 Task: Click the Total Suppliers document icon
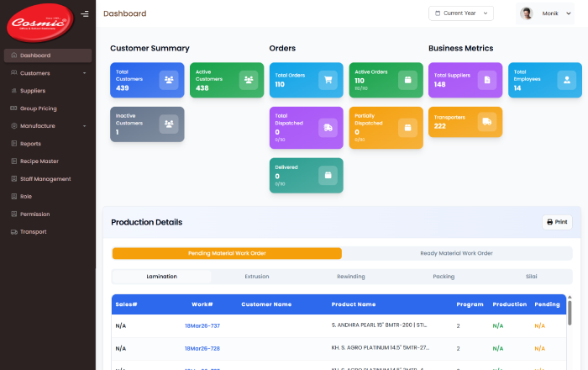487,80
